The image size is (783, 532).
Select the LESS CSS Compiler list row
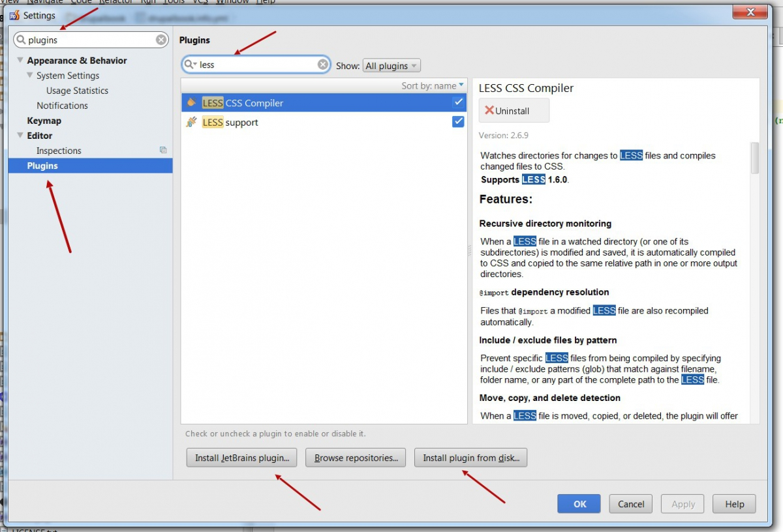pos(324,102)
